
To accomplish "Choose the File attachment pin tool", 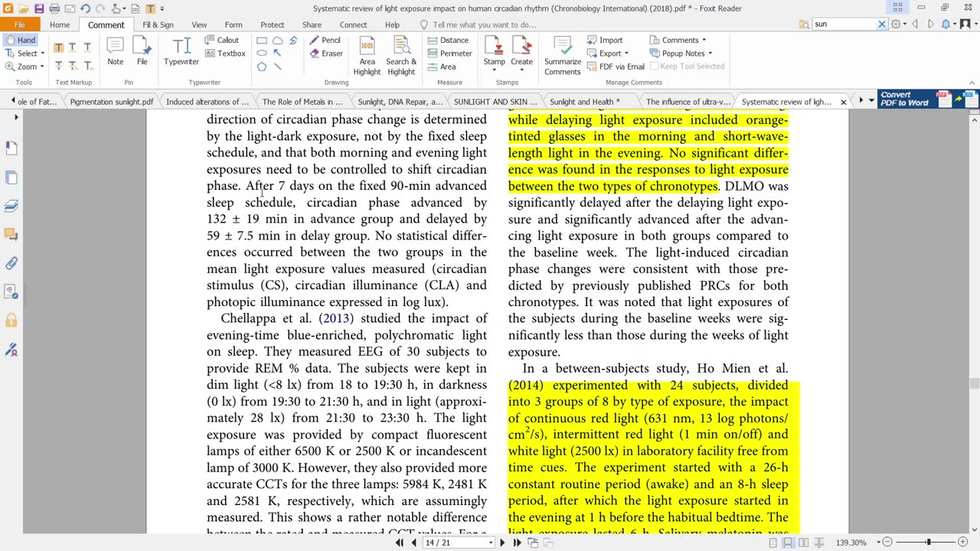I will click(142, 52).
